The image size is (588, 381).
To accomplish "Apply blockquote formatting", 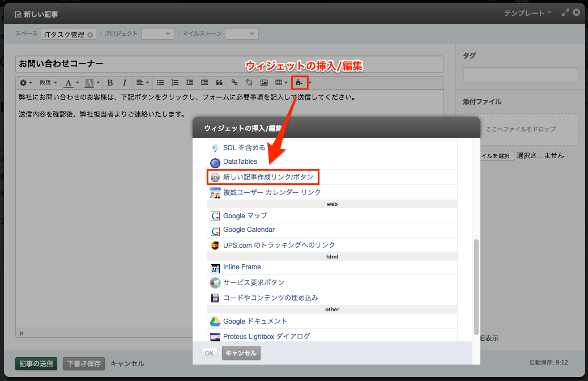I will 219,83.
